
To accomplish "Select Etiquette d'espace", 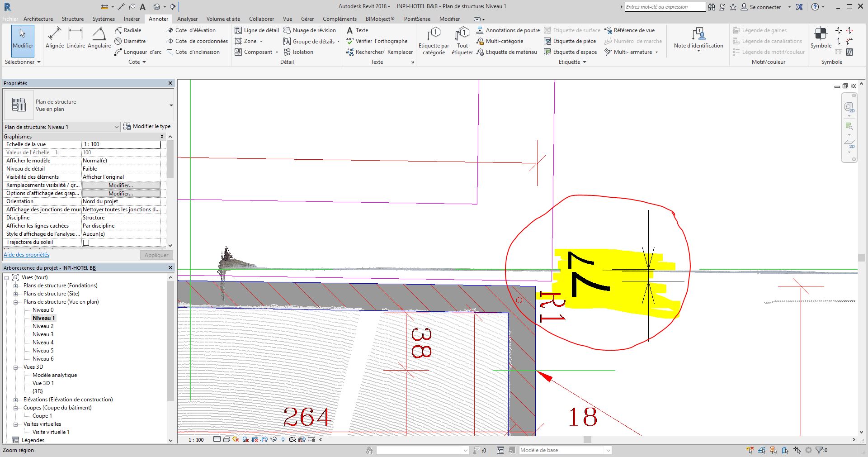I will click(x=570, y=52).
